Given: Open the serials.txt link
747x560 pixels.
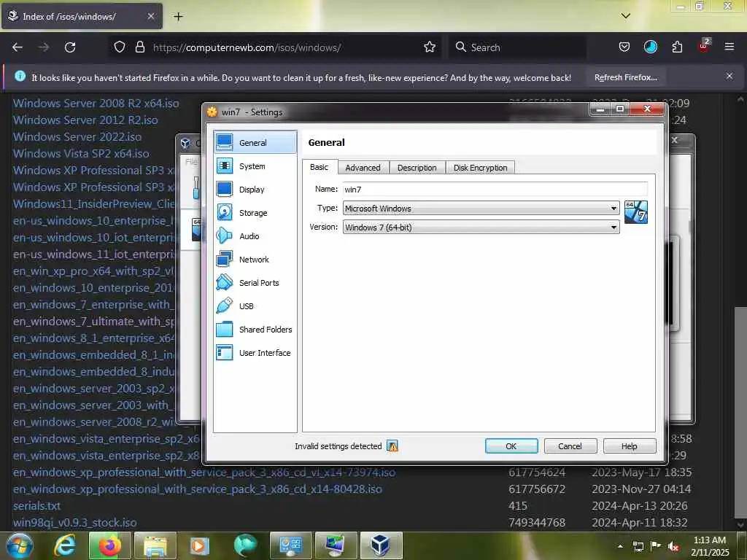Looking at the screenshot, I should [36, 506].
